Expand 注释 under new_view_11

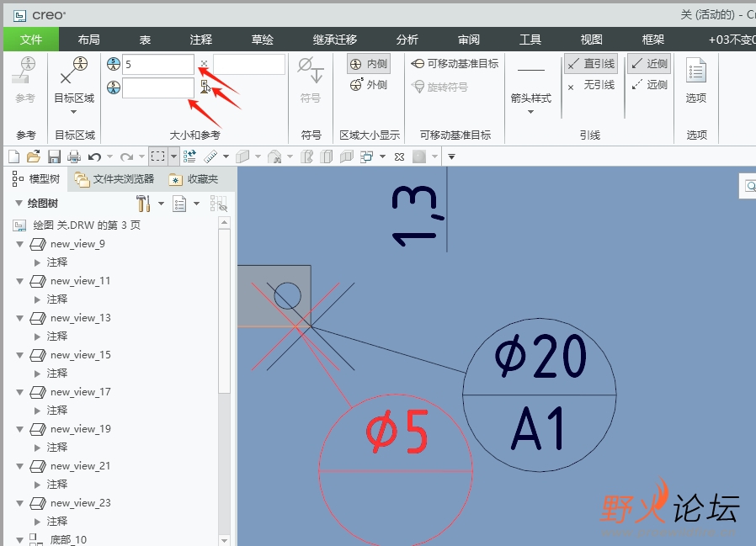(38, 300)
